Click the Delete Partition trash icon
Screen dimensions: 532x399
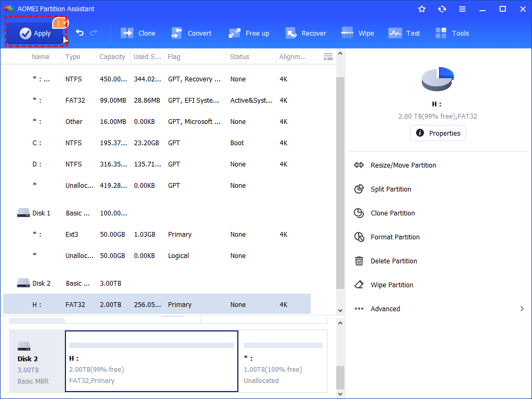(x=359, y=261)
